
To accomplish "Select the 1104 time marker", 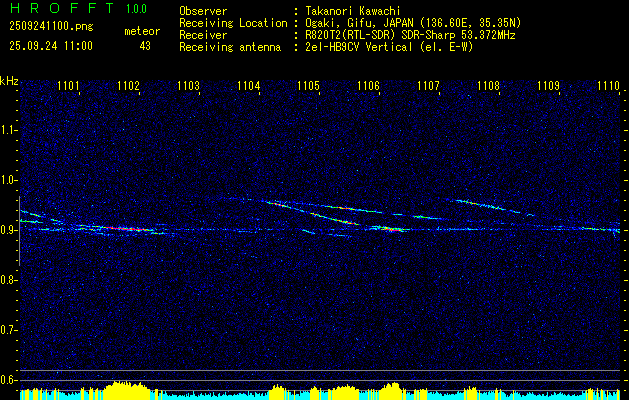I will click(248, 87).
